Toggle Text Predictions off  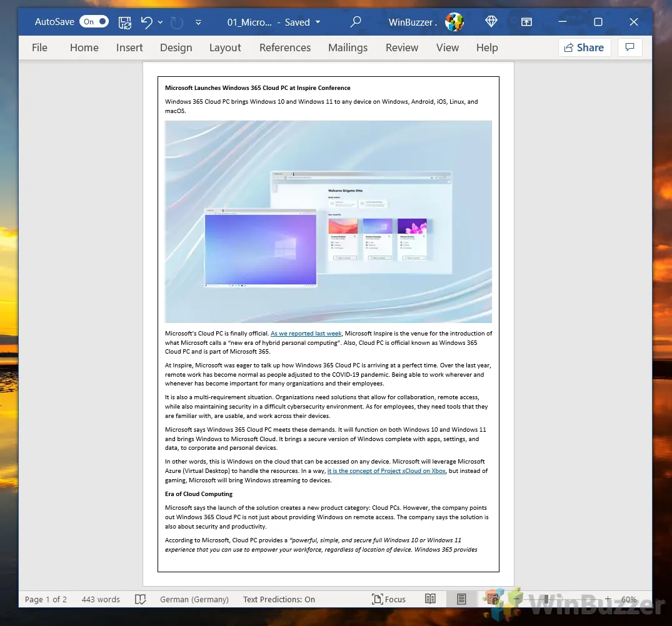pos(279,599)
